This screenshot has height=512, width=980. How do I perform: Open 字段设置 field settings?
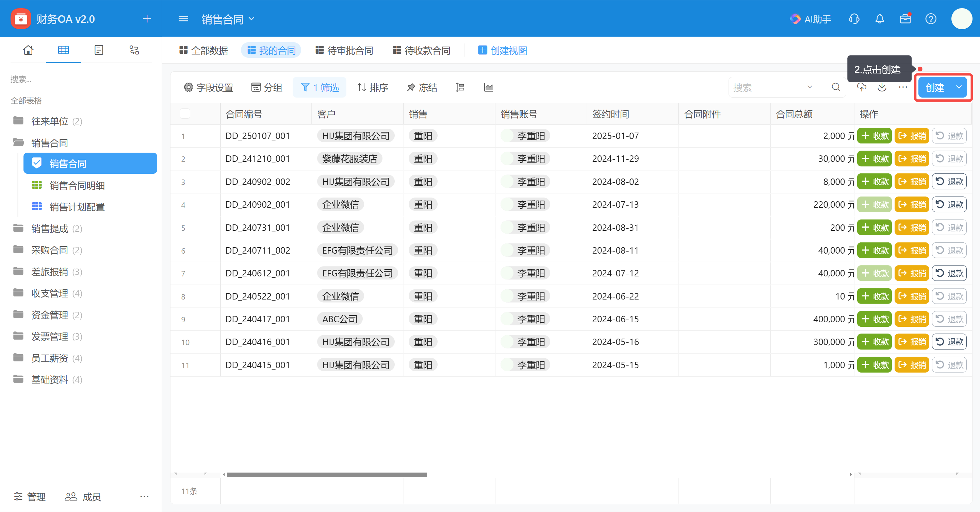[209, 87]
